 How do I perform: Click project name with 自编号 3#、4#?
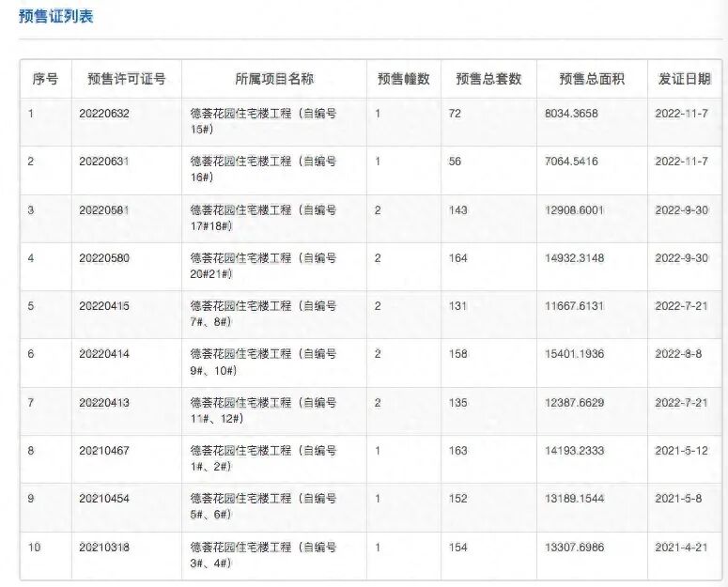pyautogui.click(x=263, y=555)
